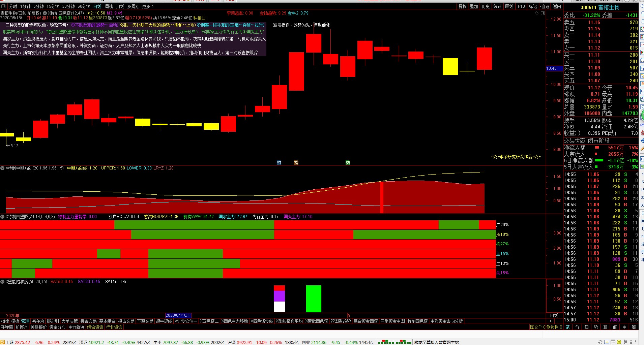Image resolution: width=644 pixels, height=345 pixels.
Task: Collapse the X特制四量图 indicator panel
Action: coord(2,217)
